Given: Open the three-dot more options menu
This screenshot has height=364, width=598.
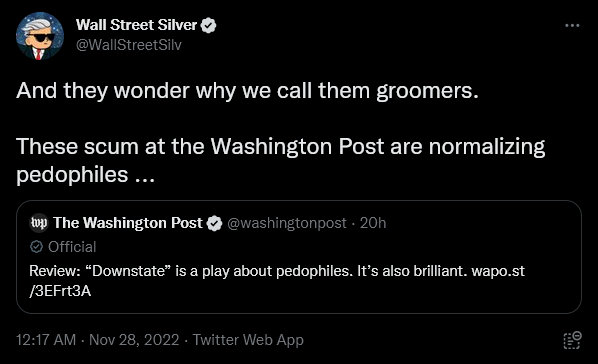Looking at the screenshot, I should [x=572, y=26].
